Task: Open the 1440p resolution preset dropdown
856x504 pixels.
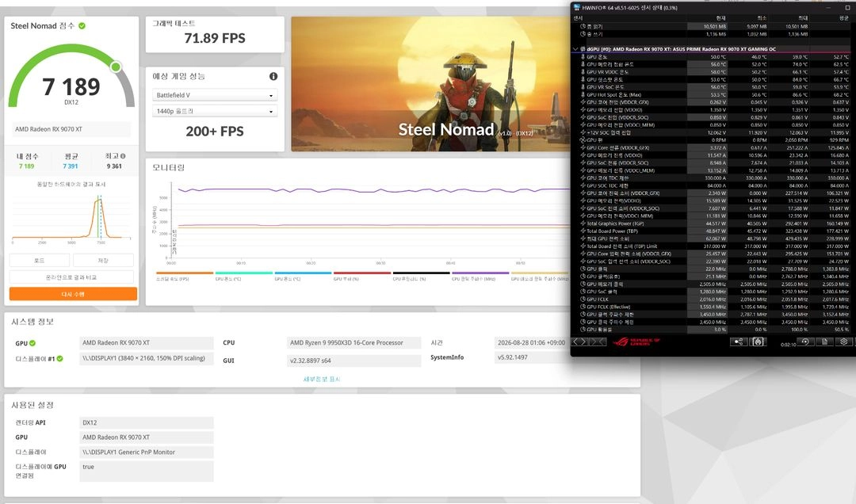Action: point(215,111)
